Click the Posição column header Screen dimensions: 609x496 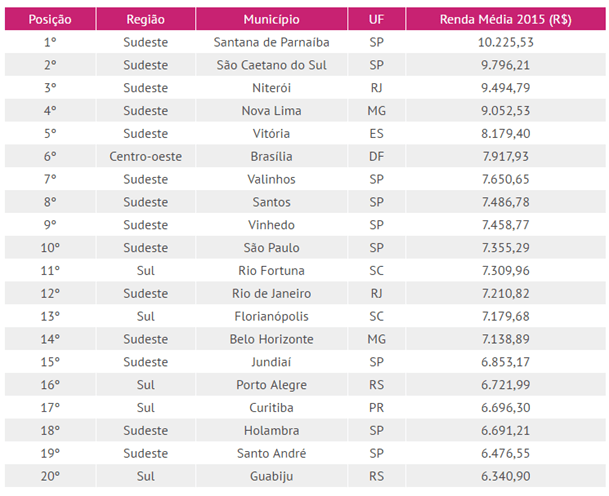[50, 19]
